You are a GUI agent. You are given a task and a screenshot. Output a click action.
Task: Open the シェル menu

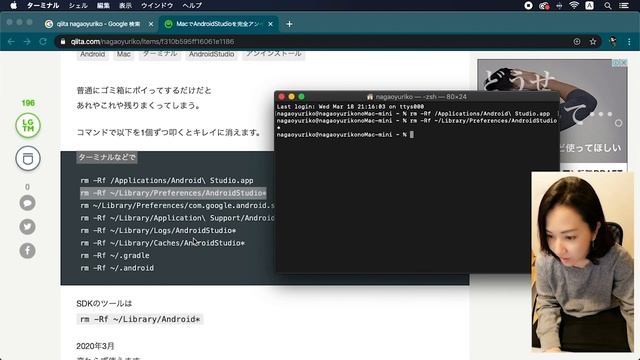pos(78,5)
